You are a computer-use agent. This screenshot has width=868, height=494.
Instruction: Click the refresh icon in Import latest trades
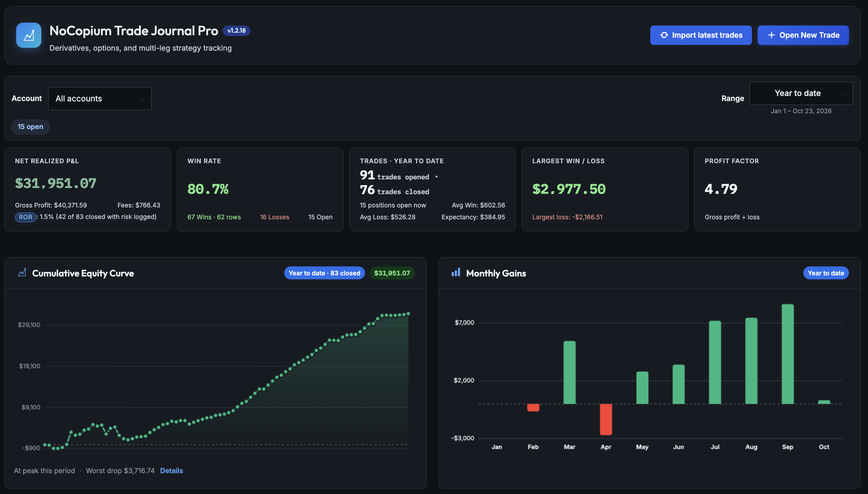pos(664,35)
